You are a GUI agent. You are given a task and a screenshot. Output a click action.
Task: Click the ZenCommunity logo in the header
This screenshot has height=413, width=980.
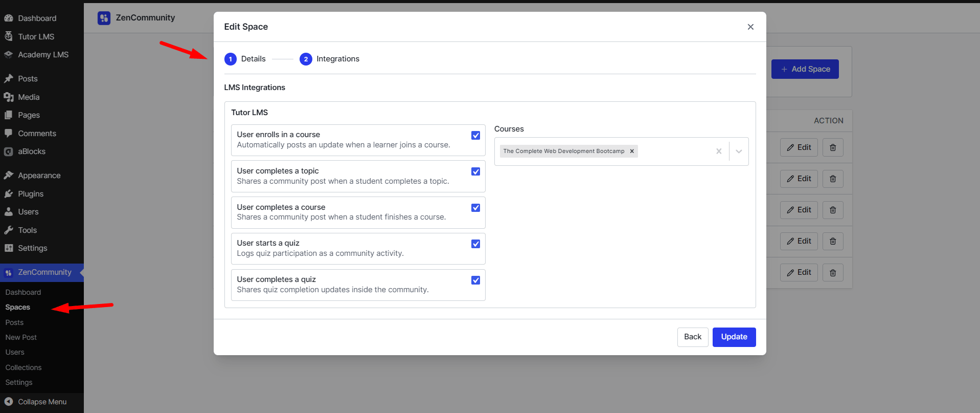click(x=104, y=18)
